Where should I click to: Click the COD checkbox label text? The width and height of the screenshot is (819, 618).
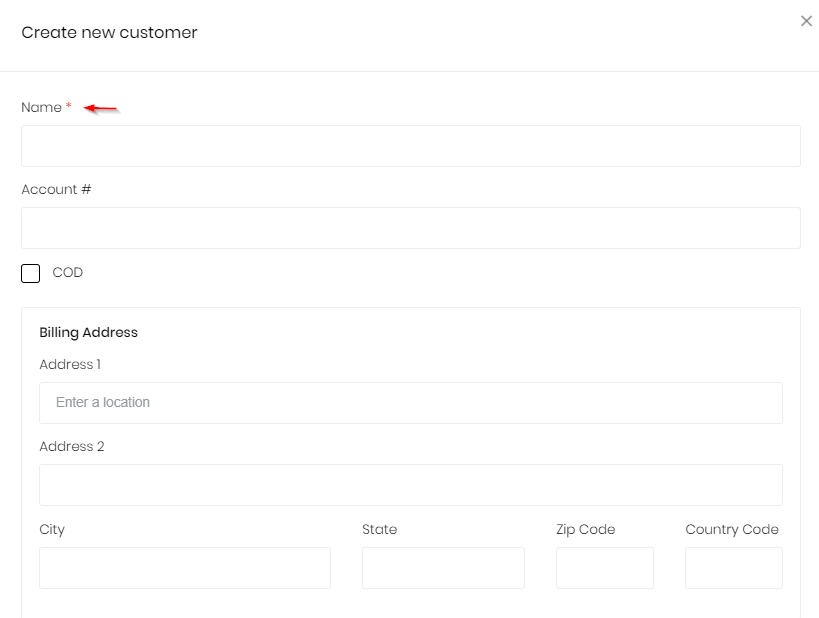(67, 272)
